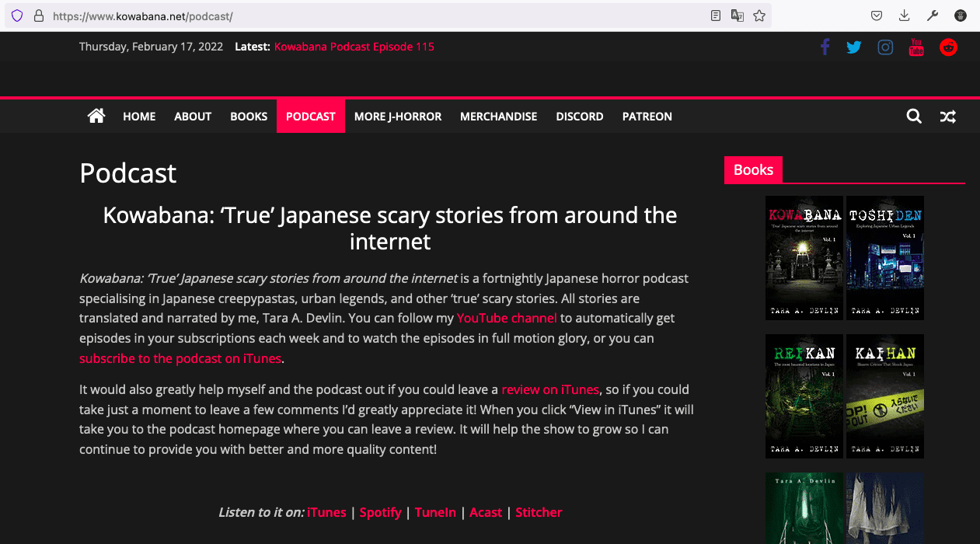The image size is (980, 544).
Task: Open the MERCHANDISE menu item
Action: click(498, 117)
